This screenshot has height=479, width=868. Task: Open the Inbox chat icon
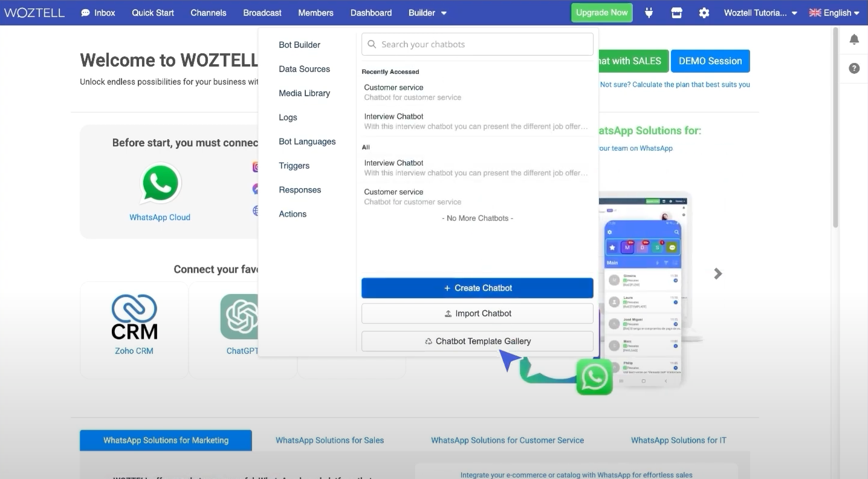(x=86, y=13)
